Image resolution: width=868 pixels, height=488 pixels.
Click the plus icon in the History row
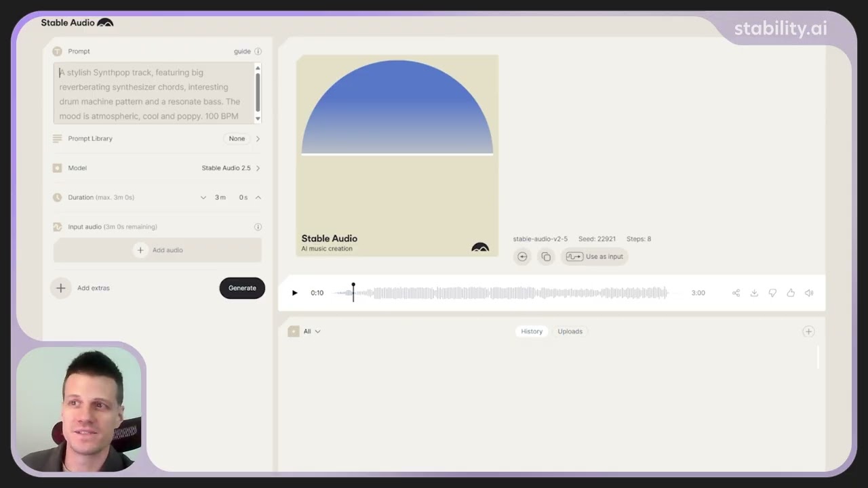[x=808, y=331]
